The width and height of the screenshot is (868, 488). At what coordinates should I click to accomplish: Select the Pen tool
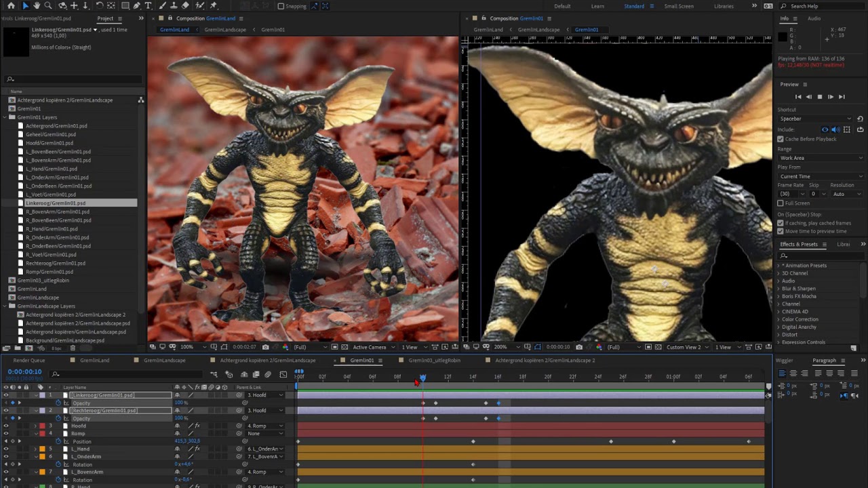136,5
